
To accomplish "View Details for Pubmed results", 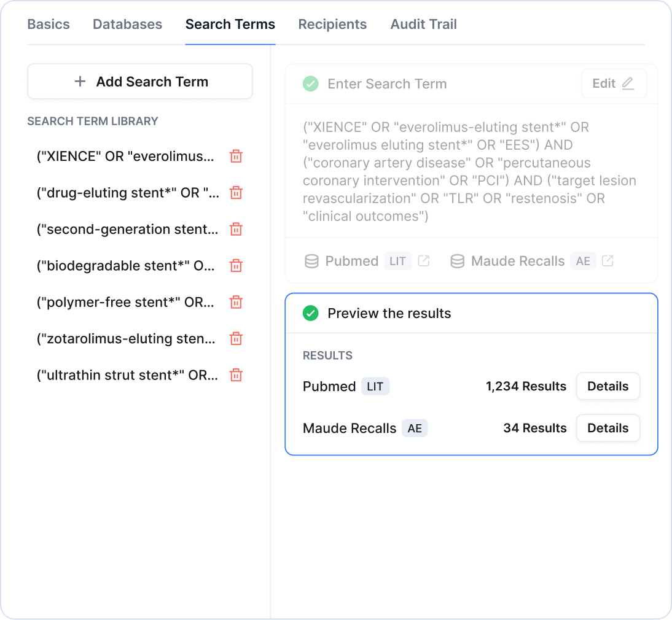I will [608, 386].
